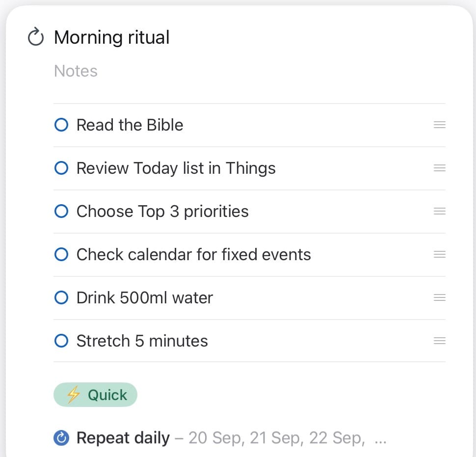Select the Stretch 5 minutes checklist text
Screen dimensions: 476x457
tap(142, 341)
